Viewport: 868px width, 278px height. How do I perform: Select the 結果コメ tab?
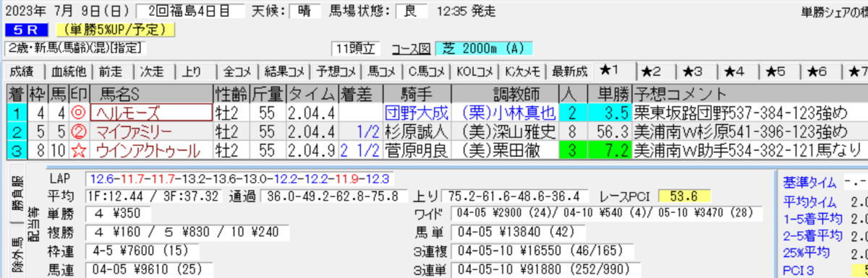285,71
